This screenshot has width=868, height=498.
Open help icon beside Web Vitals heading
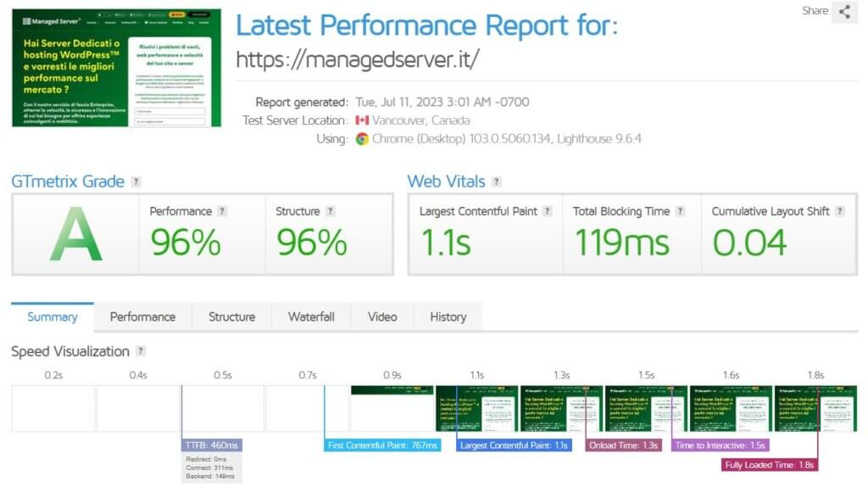click(497, 182)
